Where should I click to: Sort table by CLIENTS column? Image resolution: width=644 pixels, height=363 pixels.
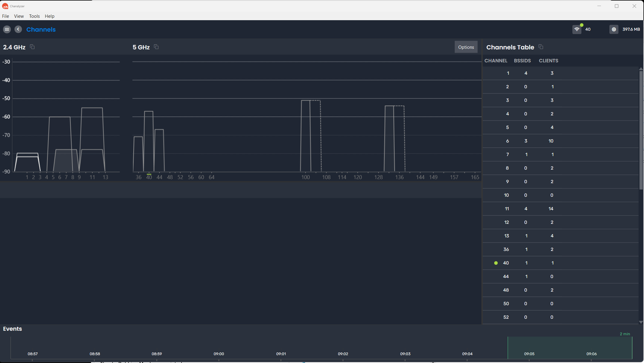(x=548, y=61)
